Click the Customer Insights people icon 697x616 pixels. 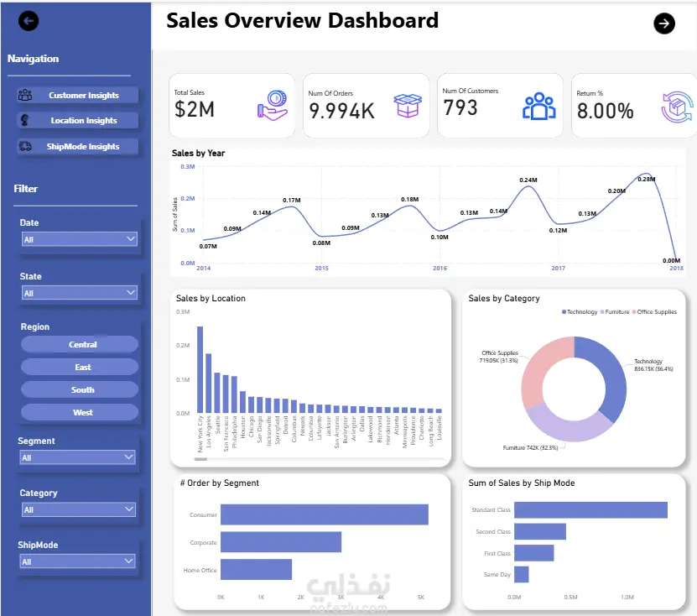(25, 95)
